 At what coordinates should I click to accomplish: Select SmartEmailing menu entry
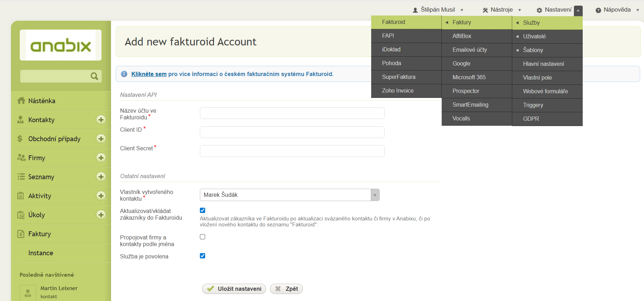click(477, 105)
